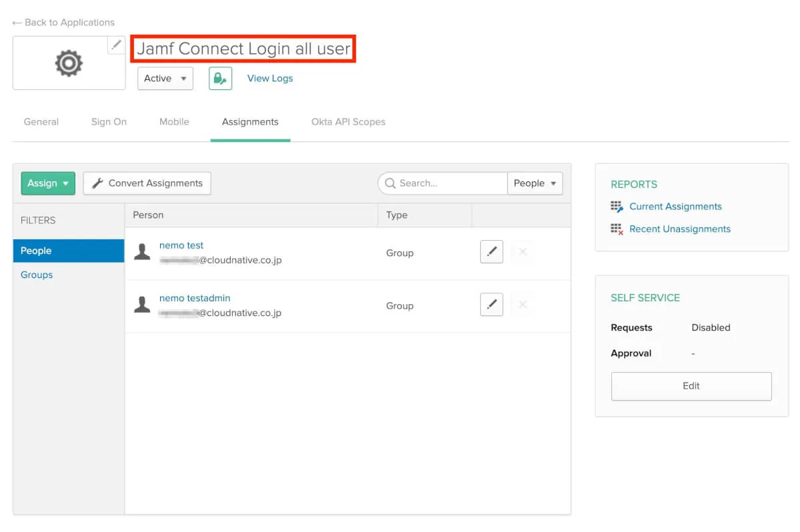Open View Logs link

click(x=270, y=78)
